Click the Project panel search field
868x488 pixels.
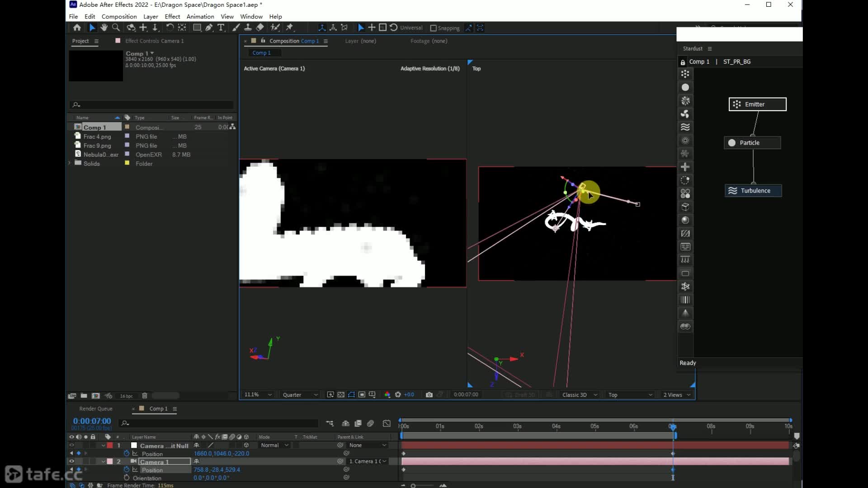coord(152,105)
